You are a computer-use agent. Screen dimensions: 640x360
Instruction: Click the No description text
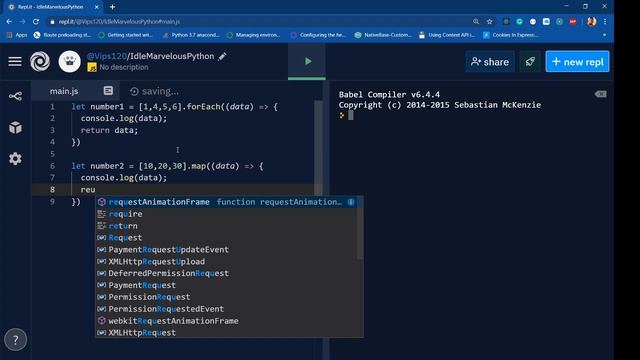click(124, 67)
